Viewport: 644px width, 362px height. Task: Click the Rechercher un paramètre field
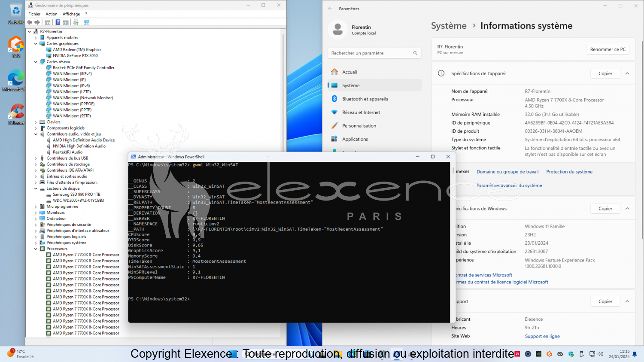click(x=374, y=53)
